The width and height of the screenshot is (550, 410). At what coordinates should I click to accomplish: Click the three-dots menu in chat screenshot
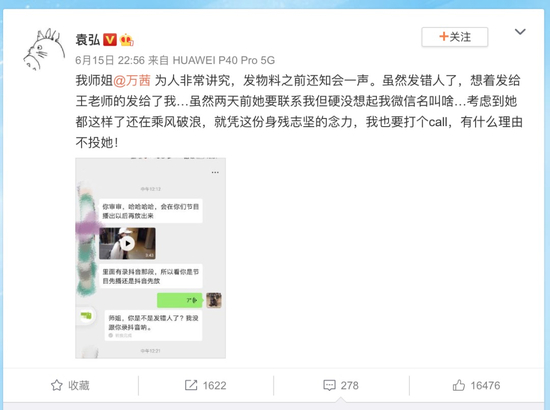(215, 172)
